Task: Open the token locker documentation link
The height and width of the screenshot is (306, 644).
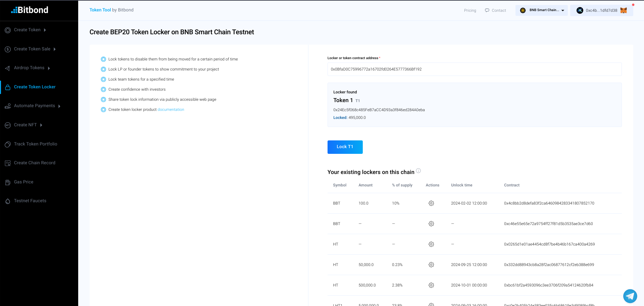Action: pos(171,110)
